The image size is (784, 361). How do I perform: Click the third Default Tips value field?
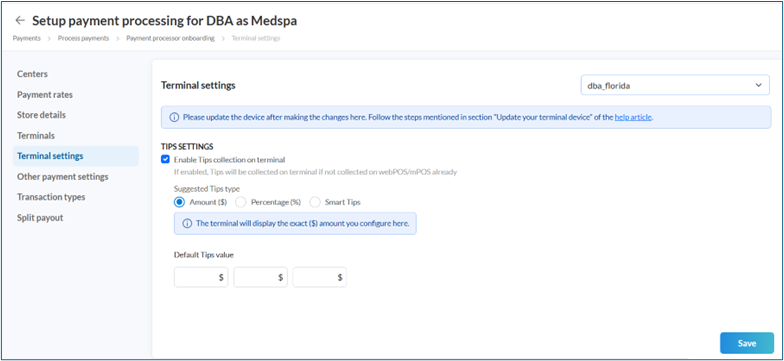pos(320,277)
